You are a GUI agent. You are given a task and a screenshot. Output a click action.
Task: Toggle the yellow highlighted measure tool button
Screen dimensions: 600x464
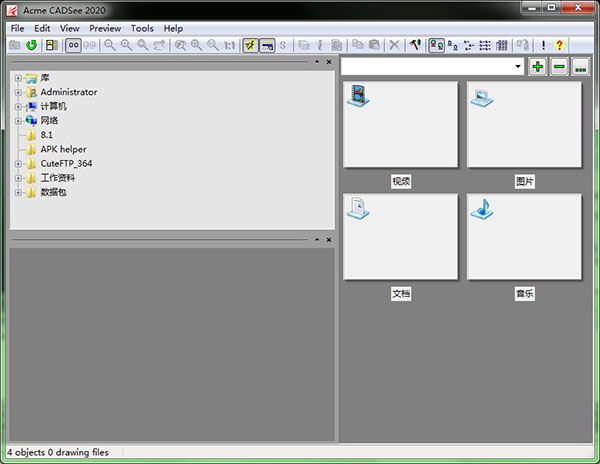coord(250,45)
